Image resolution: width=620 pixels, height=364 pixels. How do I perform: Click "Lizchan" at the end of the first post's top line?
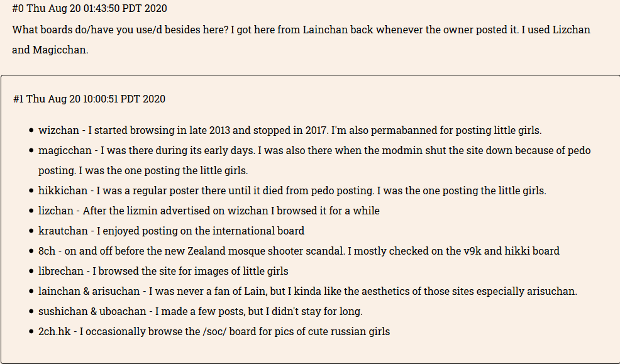[x=571, y=30]
